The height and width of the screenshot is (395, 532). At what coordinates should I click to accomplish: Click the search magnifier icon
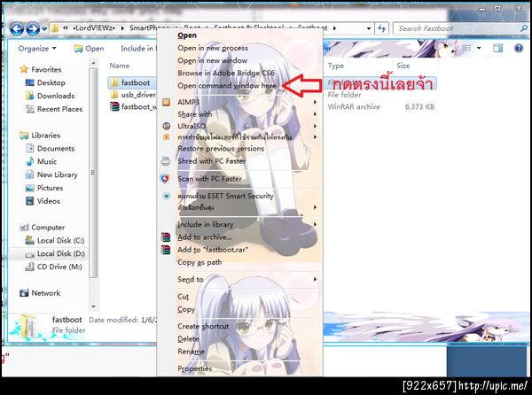tap(524, 28)
